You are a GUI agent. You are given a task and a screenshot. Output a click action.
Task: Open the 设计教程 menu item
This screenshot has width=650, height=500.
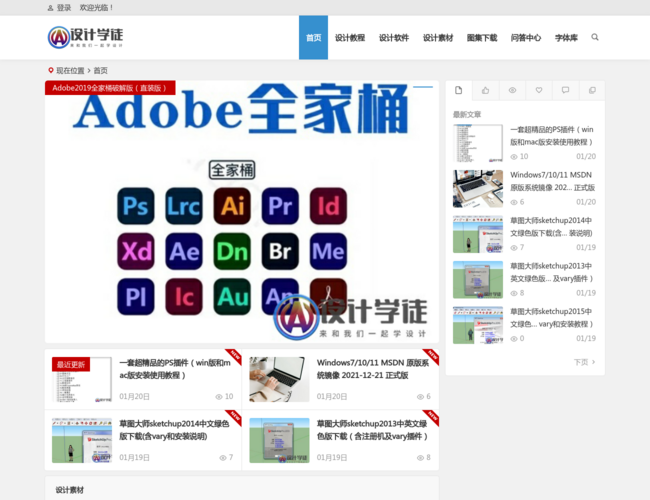(350, 38)
